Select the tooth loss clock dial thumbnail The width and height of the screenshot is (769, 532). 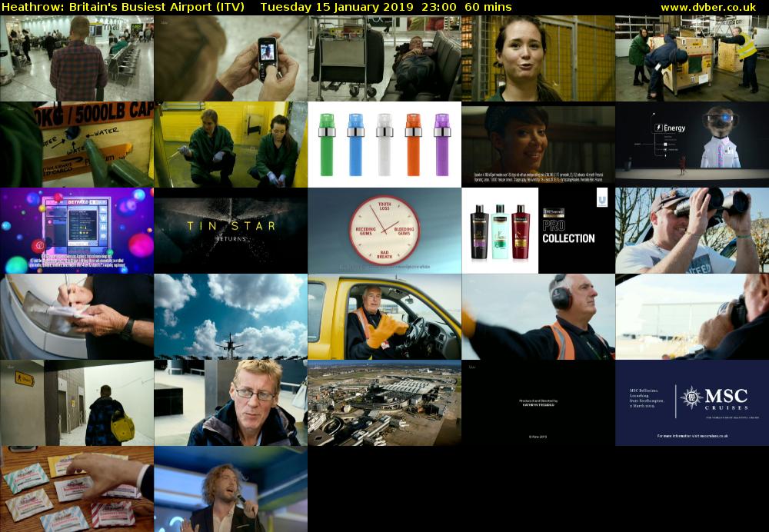[384, 231]
